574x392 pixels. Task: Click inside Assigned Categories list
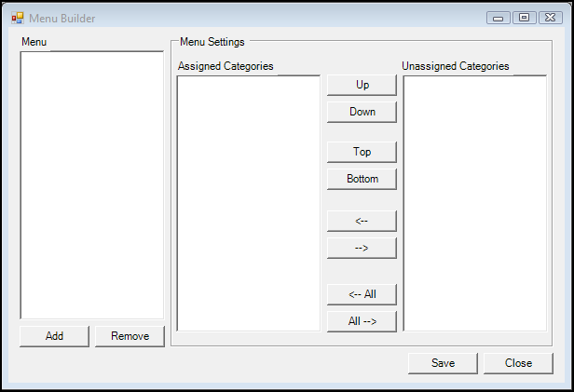coord(249,203)
